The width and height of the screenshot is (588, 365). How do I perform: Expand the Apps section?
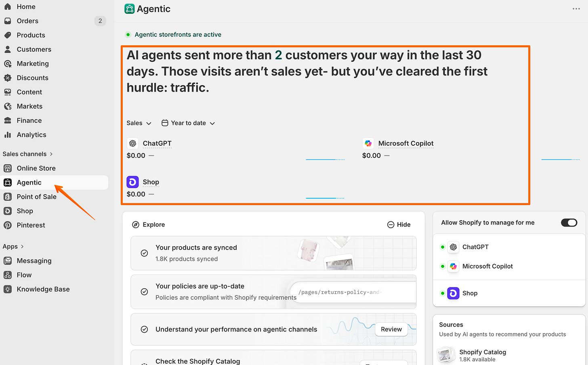[x=13, y=246]
